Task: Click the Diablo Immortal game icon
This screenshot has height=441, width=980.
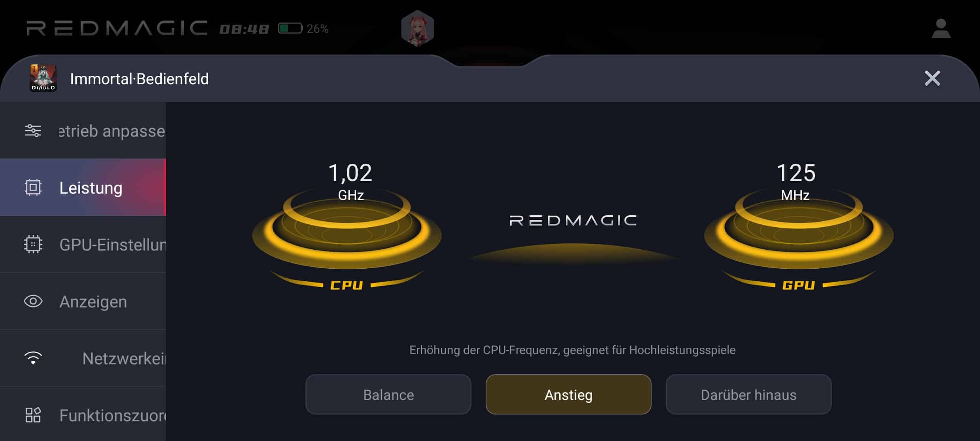Action: point(43,78)
